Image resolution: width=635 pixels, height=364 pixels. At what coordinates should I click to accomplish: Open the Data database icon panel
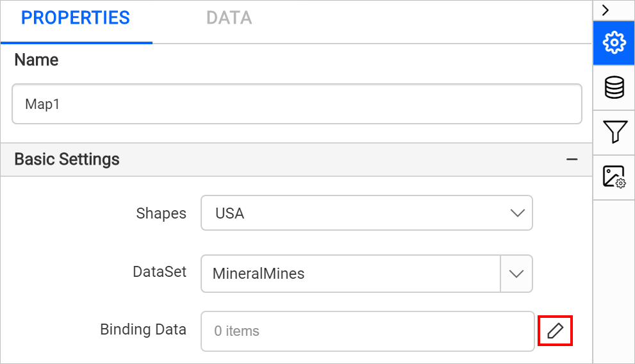pyautogui.click(x=614, y=87)
